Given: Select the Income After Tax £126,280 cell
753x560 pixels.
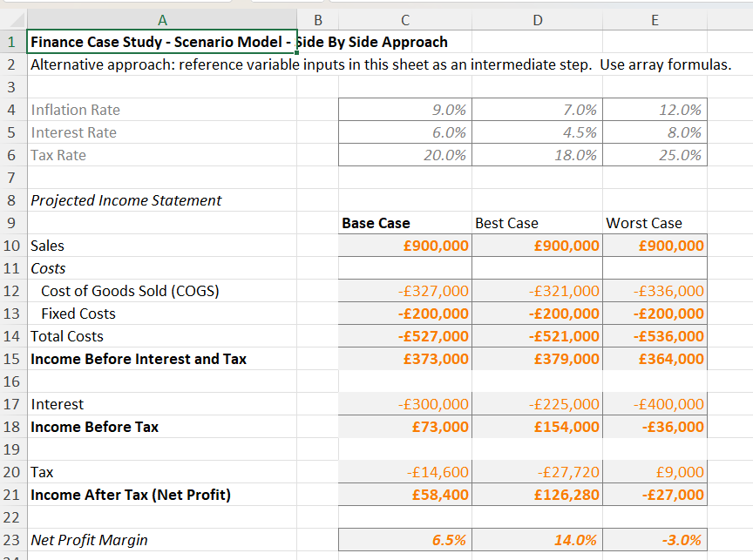Looking at the screenshot, I should click(x=537, y=495).
